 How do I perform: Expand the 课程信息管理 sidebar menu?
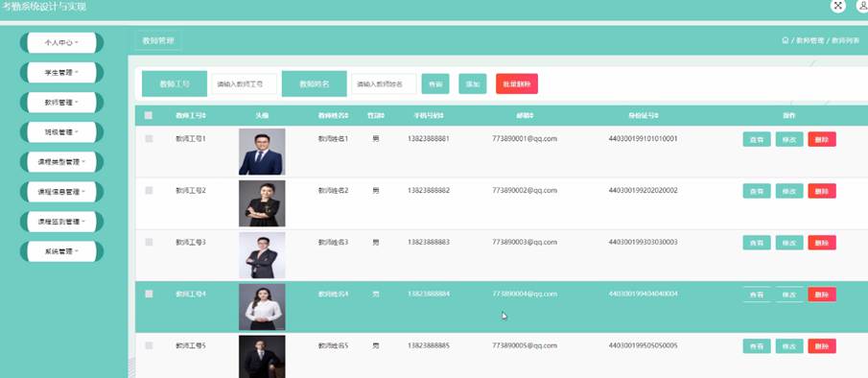pyautogui.click(x=61, y=192)
